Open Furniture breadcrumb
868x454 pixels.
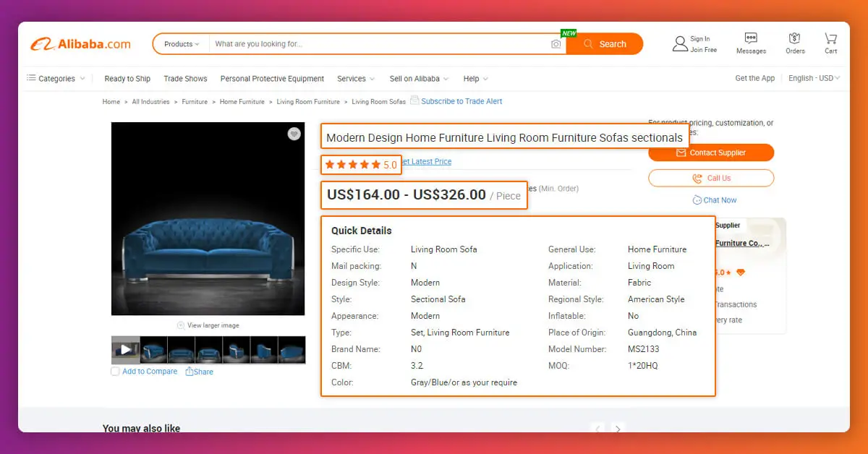195,102
